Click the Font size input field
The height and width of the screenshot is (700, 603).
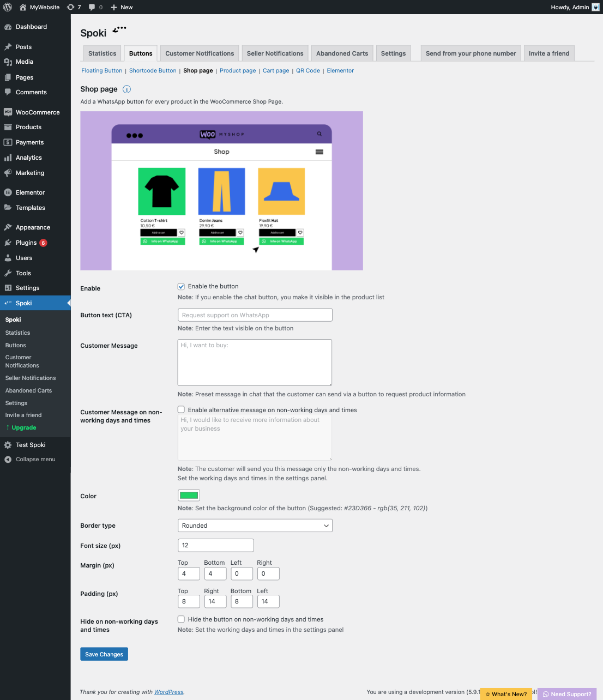tap(215, 545)
